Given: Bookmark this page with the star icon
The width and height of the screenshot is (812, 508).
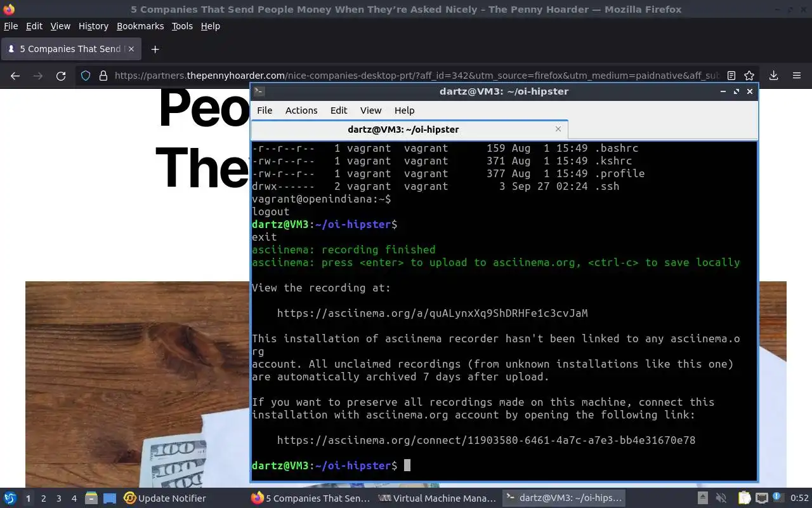Looking at the screenshot, I should point(749,76).
